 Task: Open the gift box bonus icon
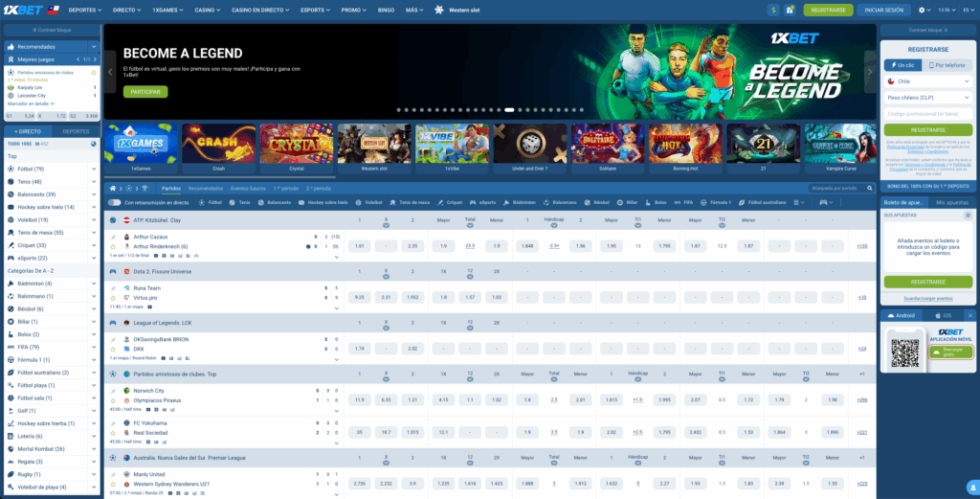(x=790, y=10)
